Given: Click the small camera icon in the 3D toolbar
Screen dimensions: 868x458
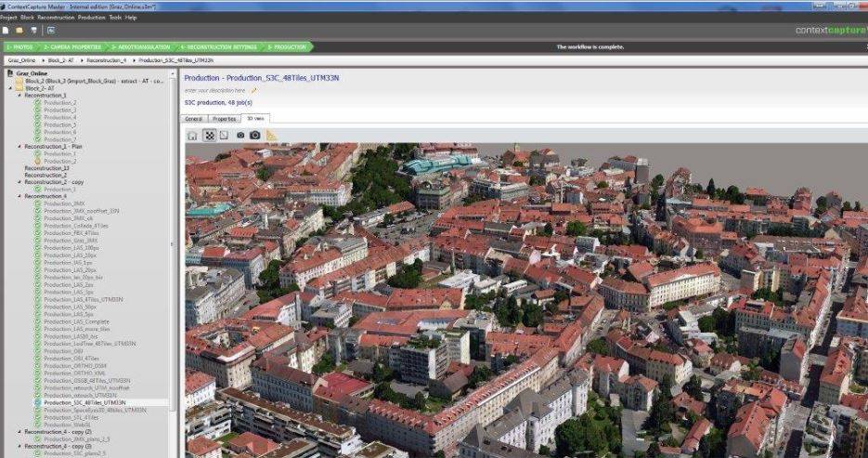Looking at the screenshot, I should (240, 135).
